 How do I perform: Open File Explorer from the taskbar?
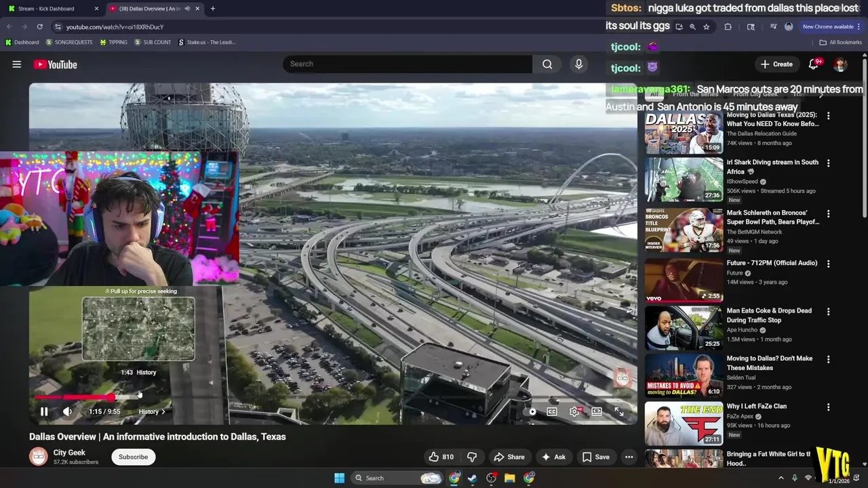(509, 478)
